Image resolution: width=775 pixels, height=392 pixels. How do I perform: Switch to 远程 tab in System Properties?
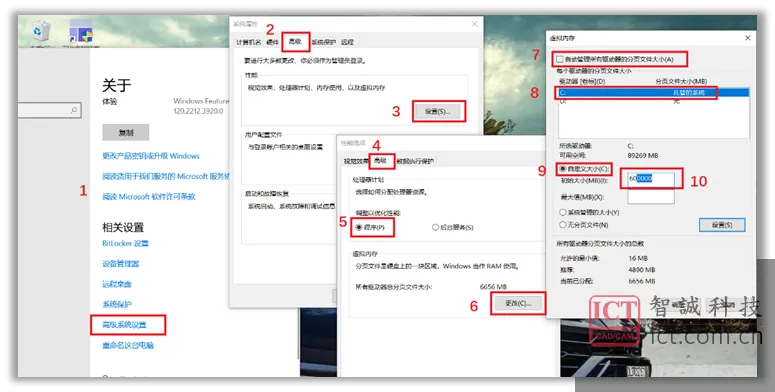click(x=347, y=42)
